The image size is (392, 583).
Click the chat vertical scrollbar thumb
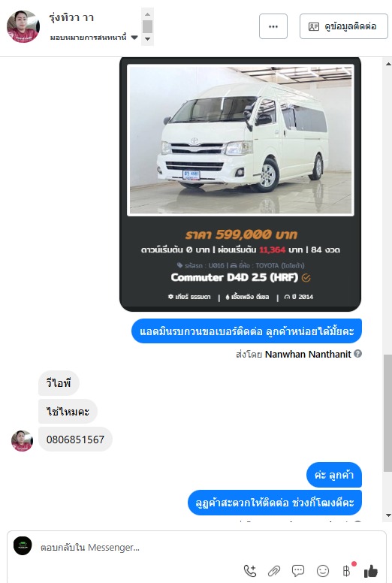tap(388, 412)
